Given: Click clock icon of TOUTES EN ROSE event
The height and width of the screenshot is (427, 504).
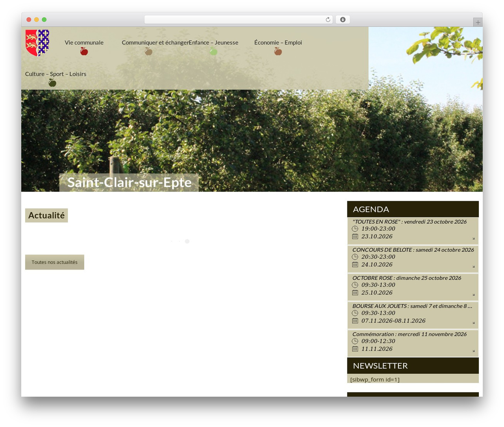Looking at the screenshot, I should pos(355,229).
